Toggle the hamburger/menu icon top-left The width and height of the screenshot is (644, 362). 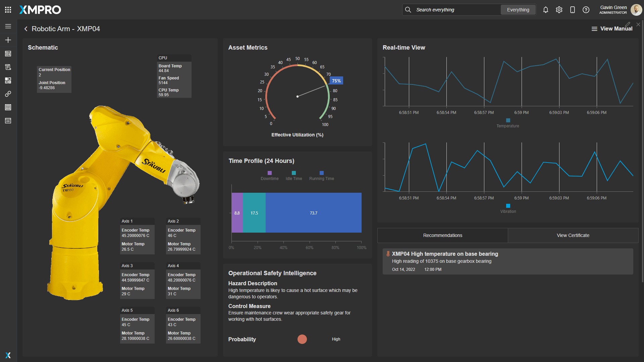tap(7, 25)
